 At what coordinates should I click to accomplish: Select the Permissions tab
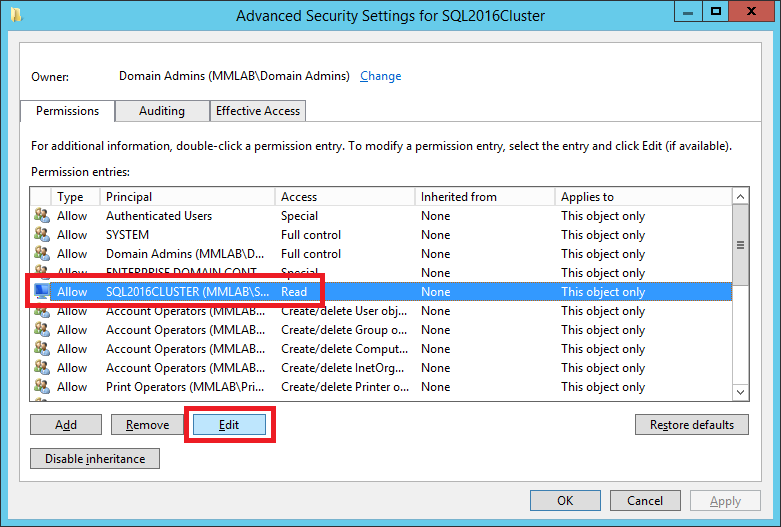[x=68, y=111]
